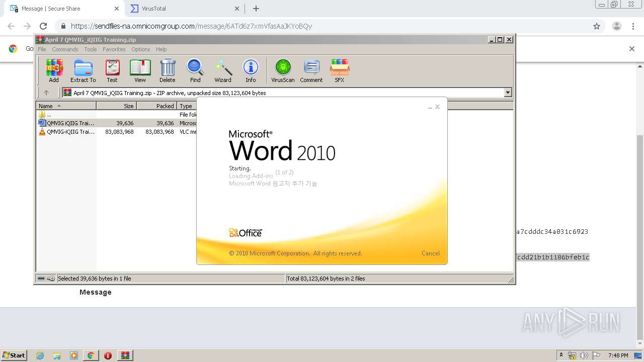
Task: Show archive Info icon
Action: click(x=251, y=70)
